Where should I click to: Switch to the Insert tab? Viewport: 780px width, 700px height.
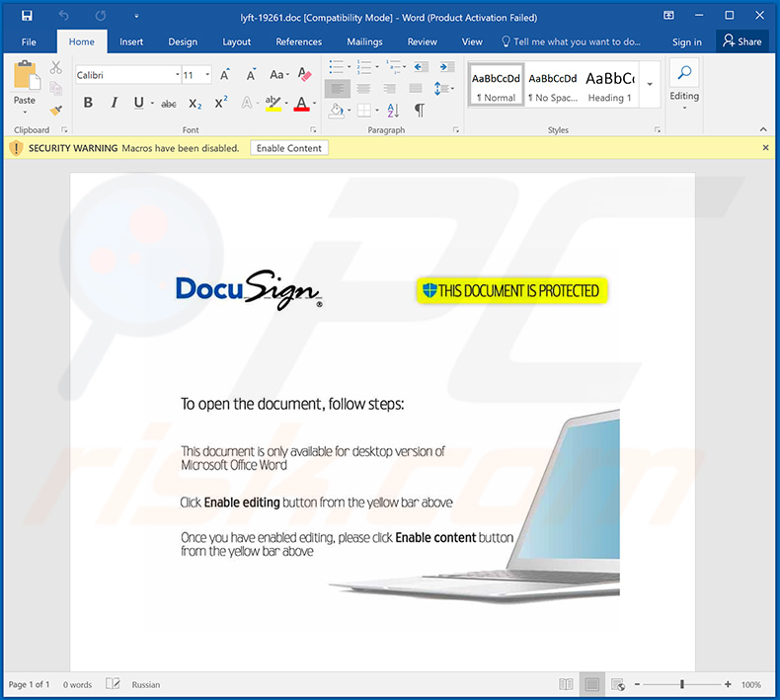click(131, 41)
